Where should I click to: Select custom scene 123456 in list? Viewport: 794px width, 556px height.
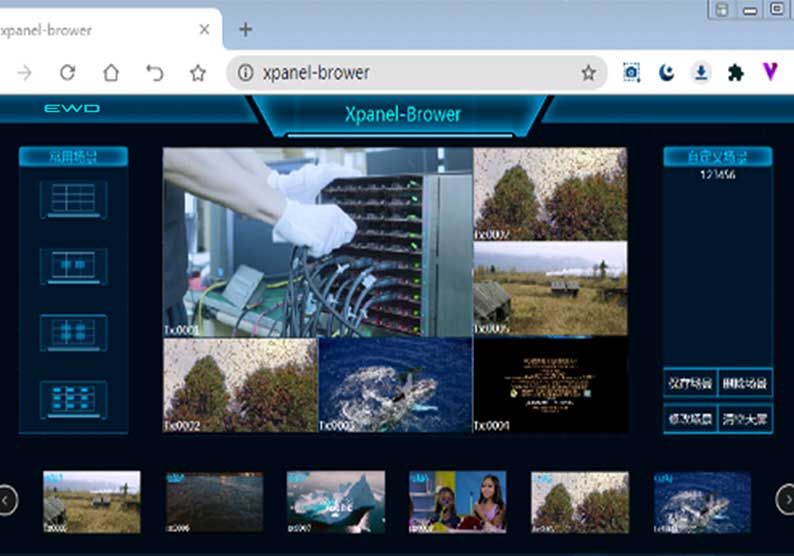click(x=718, y=175)
